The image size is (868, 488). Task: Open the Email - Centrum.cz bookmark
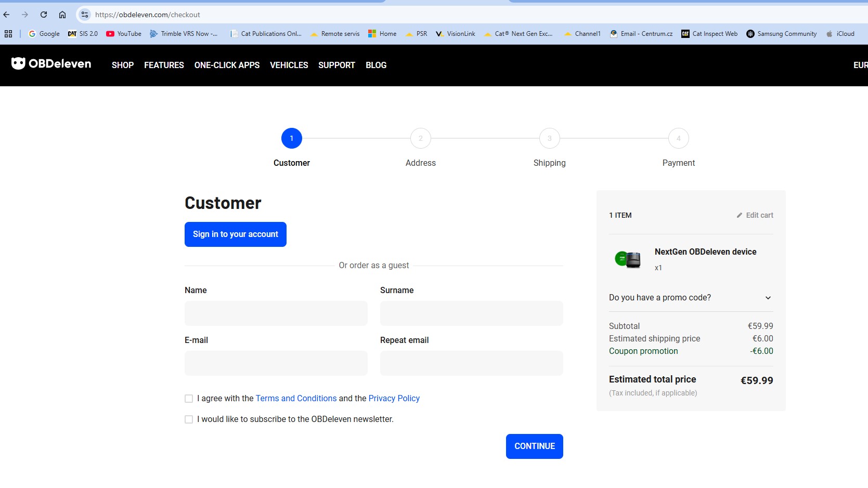pyautogui.click(x=641, y=34)
